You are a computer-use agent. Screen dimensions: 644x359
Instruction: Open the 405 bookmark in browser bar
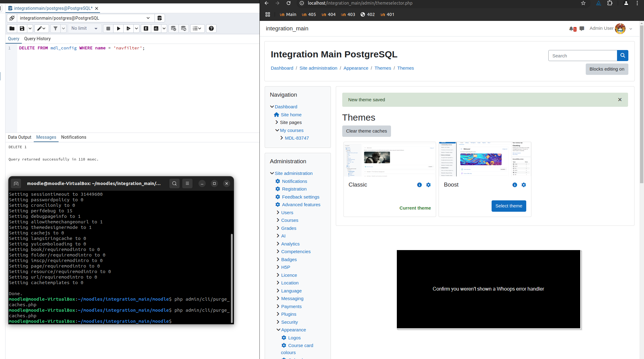[309, 14]
